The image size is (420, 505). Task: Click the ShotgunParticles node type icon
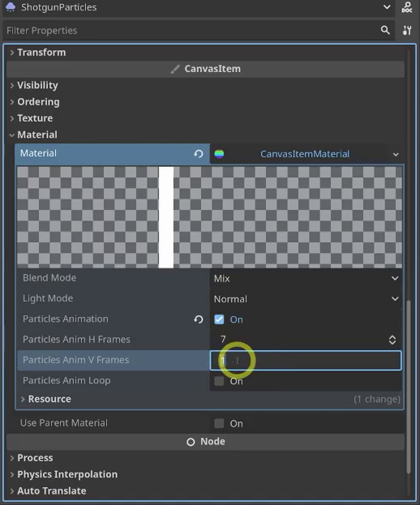(11, 6)
